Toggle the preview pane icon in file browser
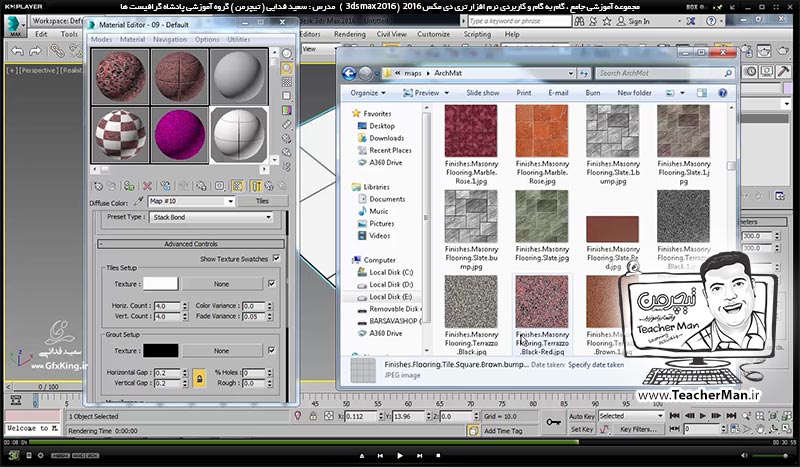 point(702,93)
